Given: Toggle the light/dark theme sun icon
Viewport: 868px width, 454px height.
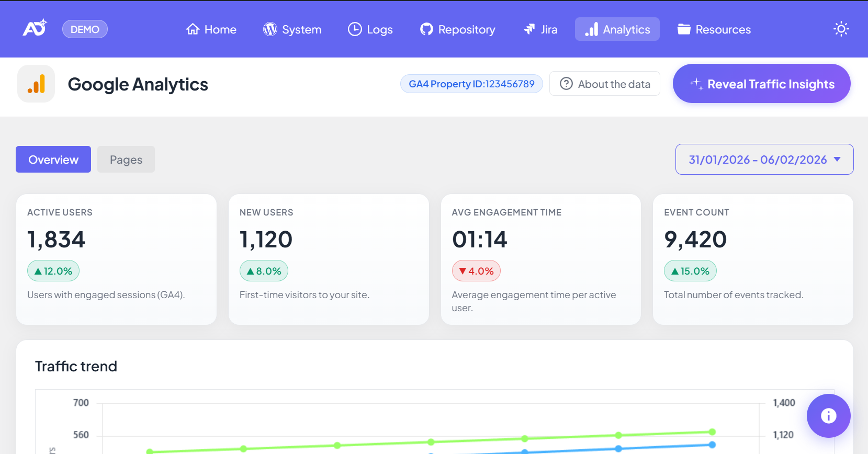Looking at the screenshot, I should 841,29.
